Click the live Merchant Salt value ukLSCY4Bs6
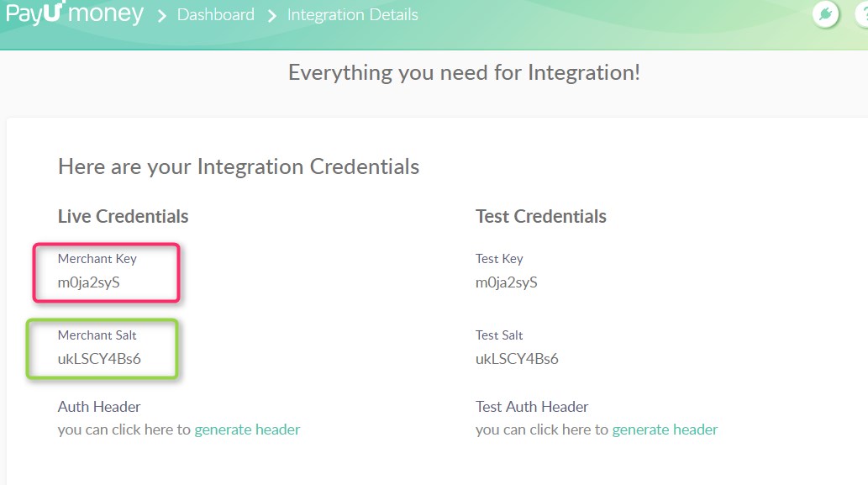The height and width of the screenshot is (485, 868). click(99, 359)
